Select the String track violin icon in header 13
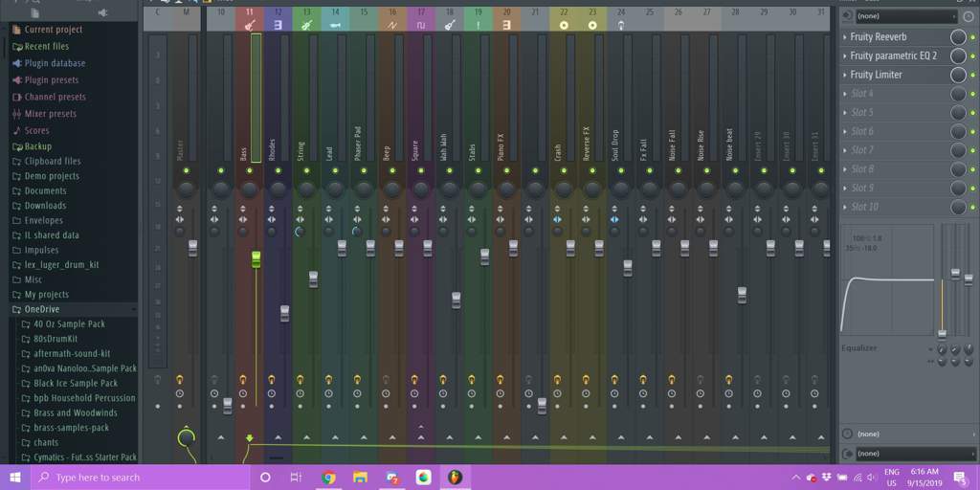 pyautogui.click(x=306, y=25)
